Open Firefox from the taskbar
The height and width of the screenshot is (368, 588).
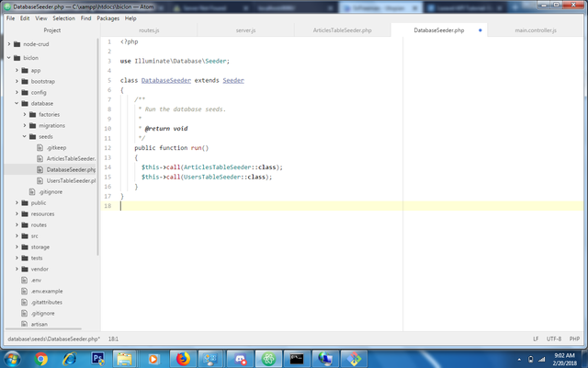[183, 359]
